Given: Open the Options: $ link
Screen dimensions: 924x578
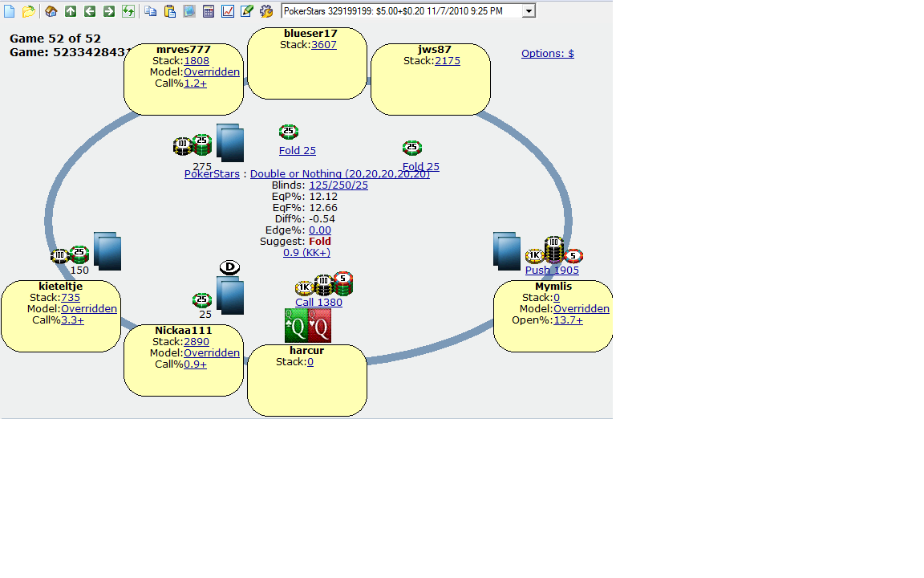Looking at the screenshot, I should 548,54.
